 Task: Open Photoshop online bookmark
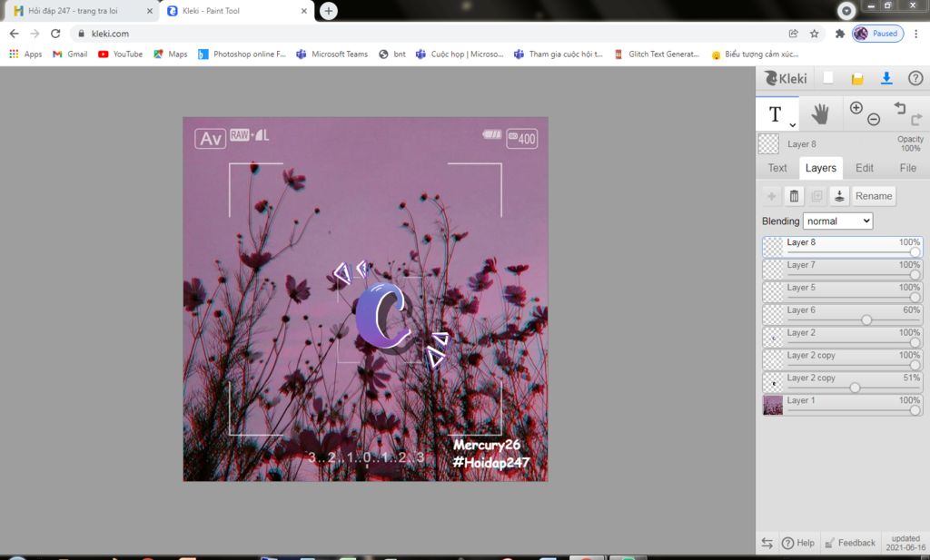[242, 54]
